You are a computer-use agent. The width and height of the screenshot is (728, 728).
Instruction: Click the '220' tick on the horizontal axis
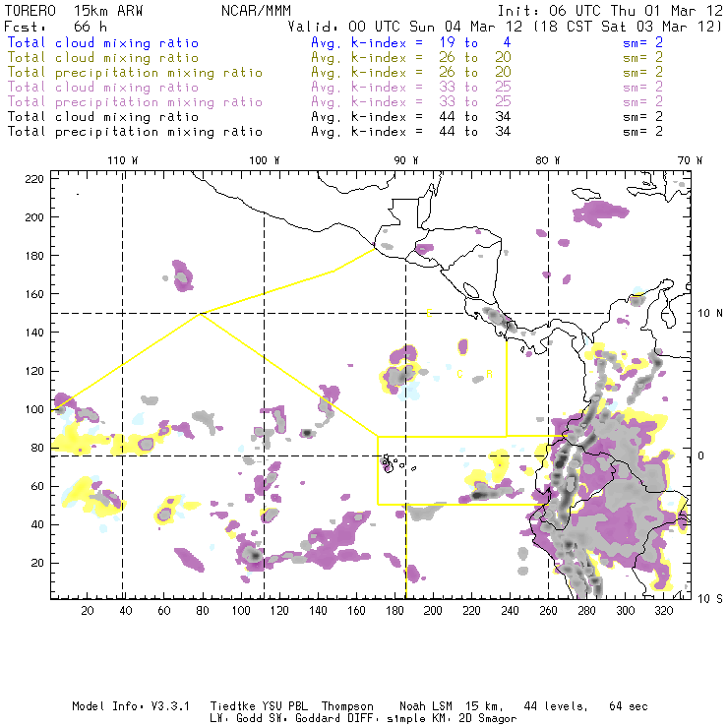point(471,611)
